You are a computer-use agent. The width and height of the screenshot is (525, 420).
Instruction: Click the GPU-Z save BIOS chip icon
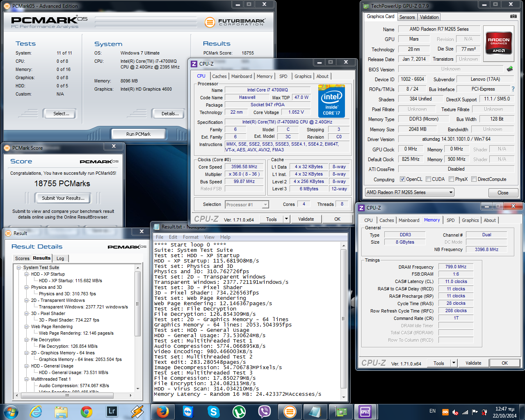click(510, 68)
